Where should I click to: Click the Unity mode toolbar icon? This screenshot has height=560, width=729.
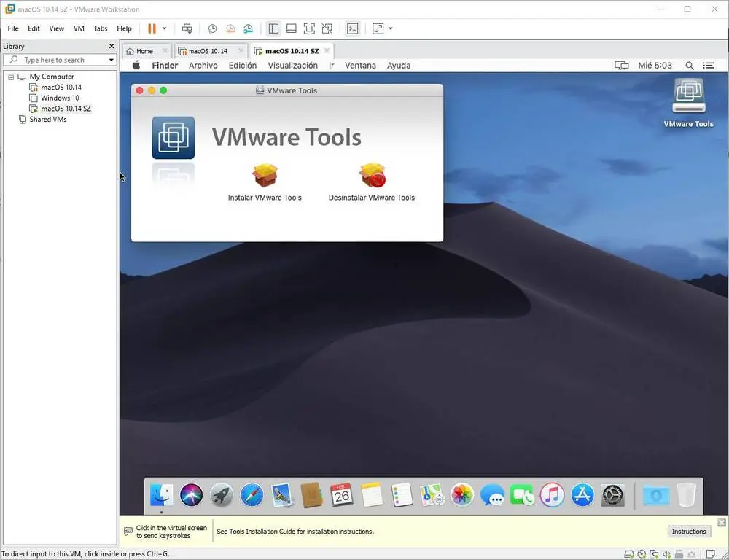pyautogui.click(x=327, y=28)
